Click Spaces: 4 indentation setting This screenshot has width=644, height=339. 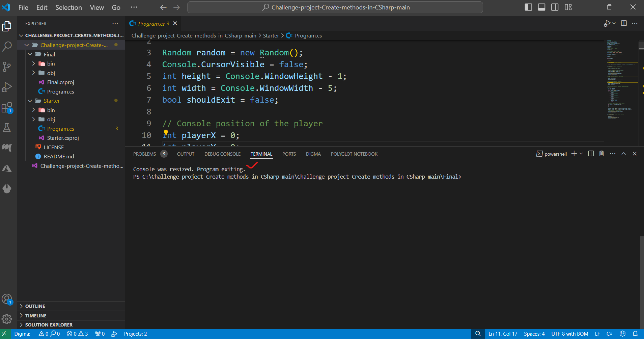(534, 334)
